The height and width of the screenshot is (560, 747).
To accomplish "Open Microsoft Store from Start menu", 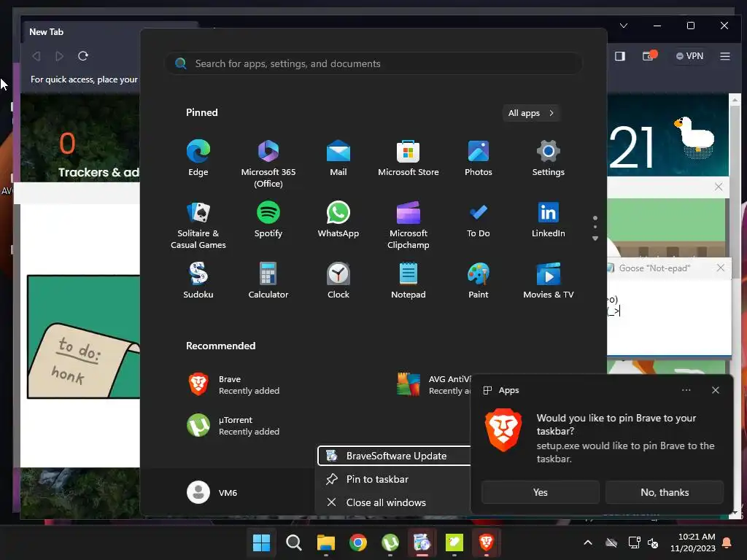I will 409,158.
